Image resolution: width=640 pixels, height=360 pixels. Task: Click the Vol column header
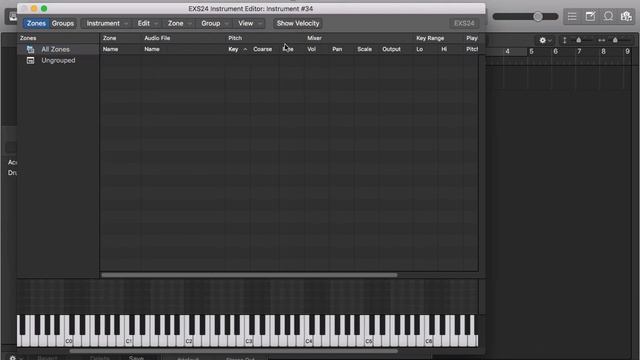[311, 49]
